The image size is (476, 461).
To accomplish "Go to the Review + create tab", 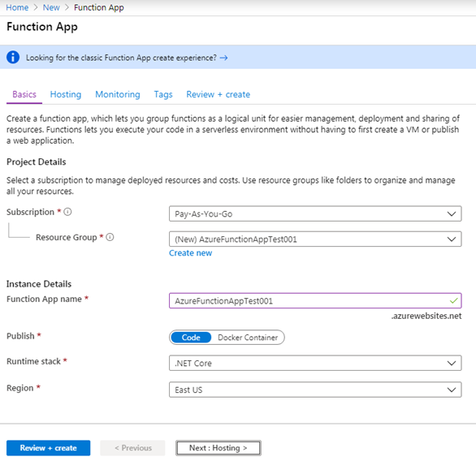I will pyautogui.click(x=218, y=94).
